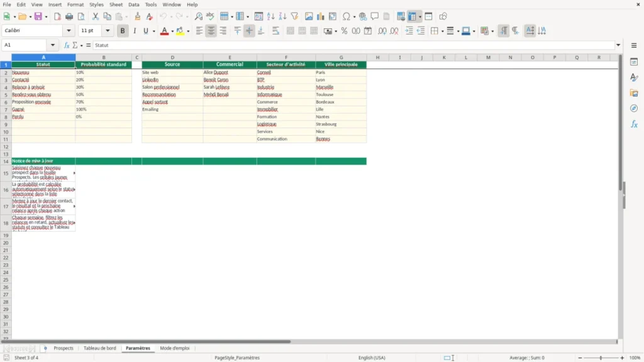Switch to the Prospects sheet tab
644x362 pixels.
coord(64,348)
